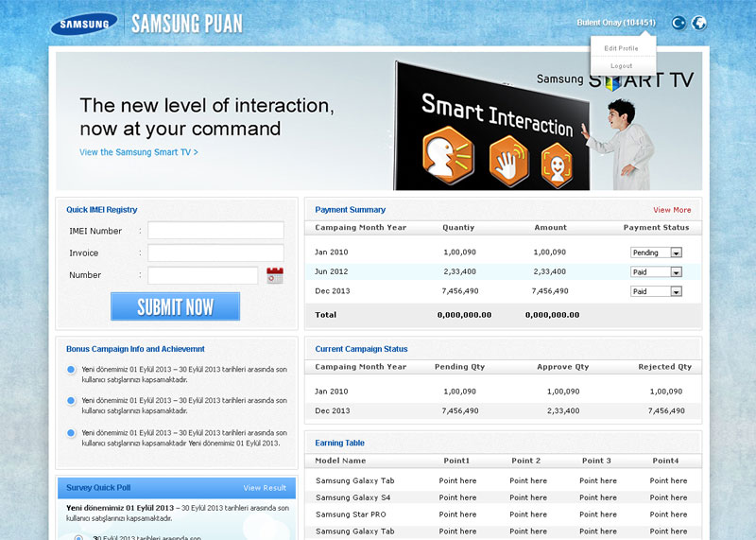Open payment status dropdown for Jan 2010
Screen dimensions: 756x540
click(656, 253)
